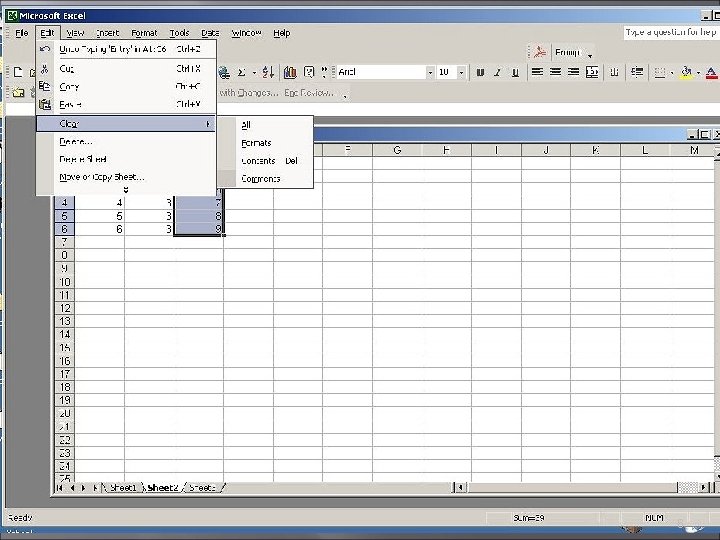Toggle Italic formatting button
Viewport: 720px width, 540px height.
pos(498,73)
